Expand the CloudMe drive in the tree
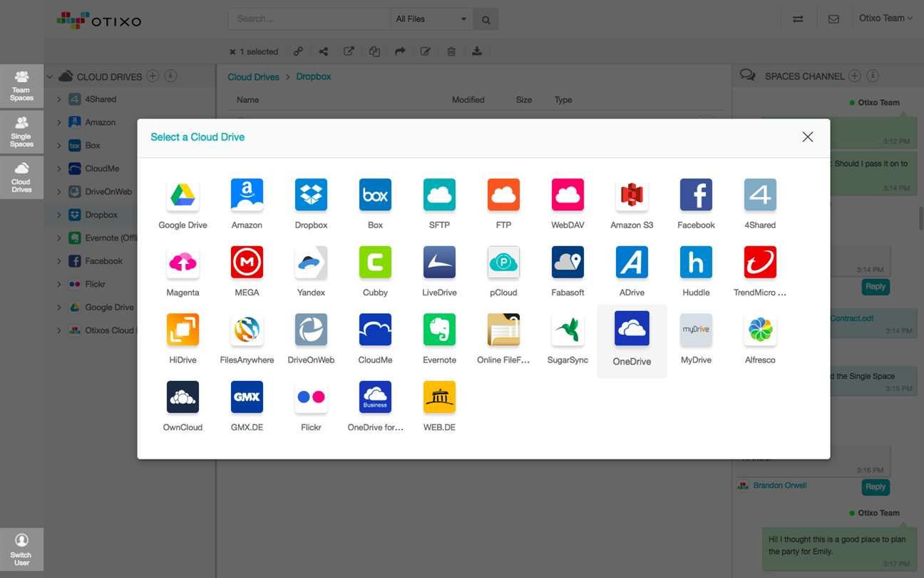The height and width of the screenshot is (578, 924). (58, 169)
